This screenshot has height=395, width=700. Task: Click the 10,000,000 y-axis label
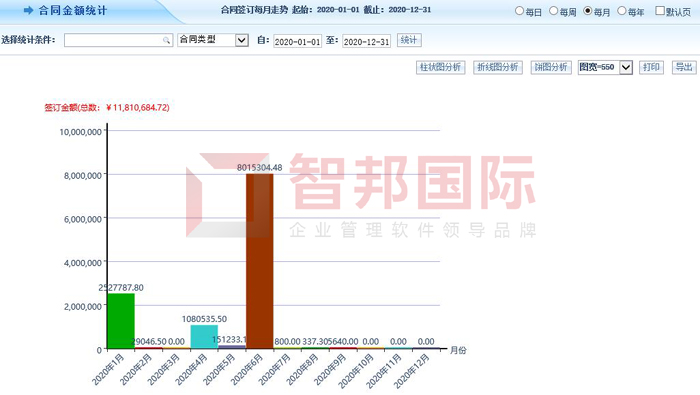tap(80, 132)
